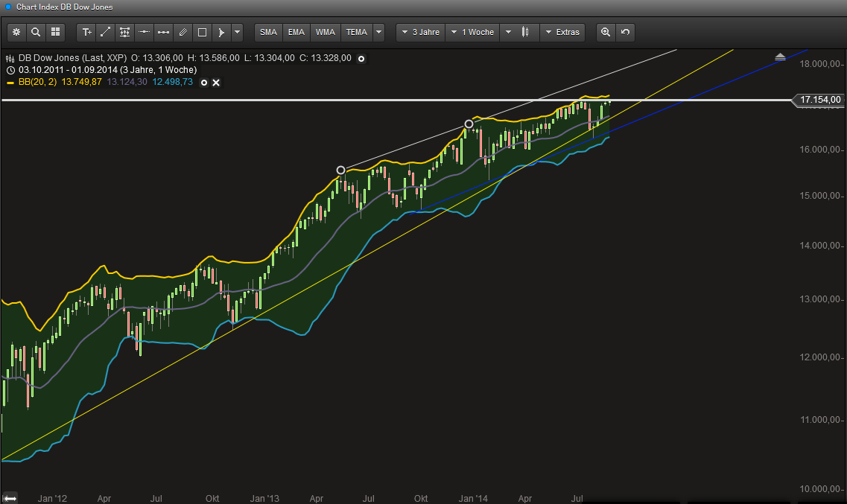This screenshot has height=504, width=847.
Task: Click the WMA button
Action: click(326, 32)
